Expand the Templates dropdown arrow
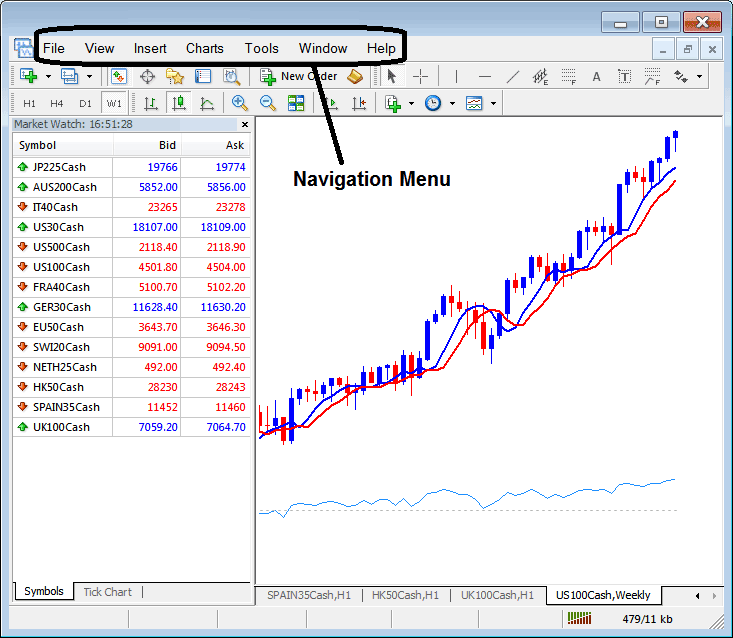Image resolution: width=733 pixels, height=638 pixels. (493, 103)
